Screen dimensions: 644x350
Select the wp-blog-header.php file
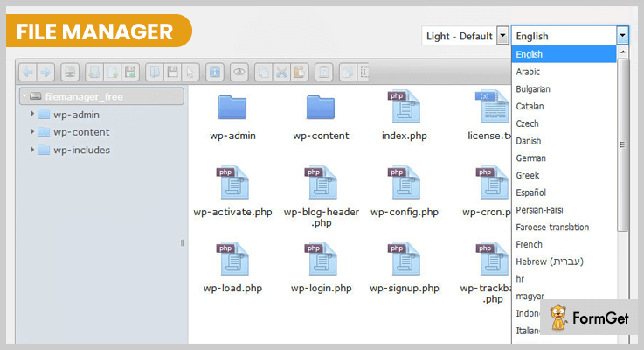coord(322,198)
